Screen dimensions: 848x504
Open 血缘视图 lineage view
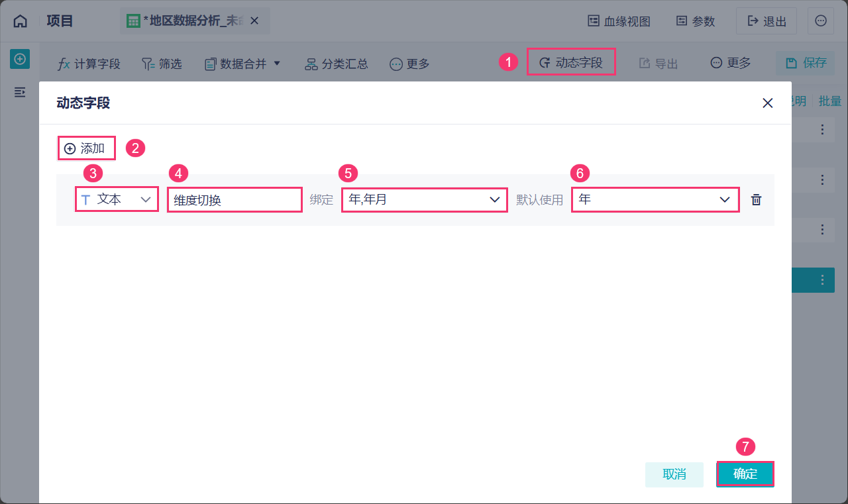[x=619, y=21]
